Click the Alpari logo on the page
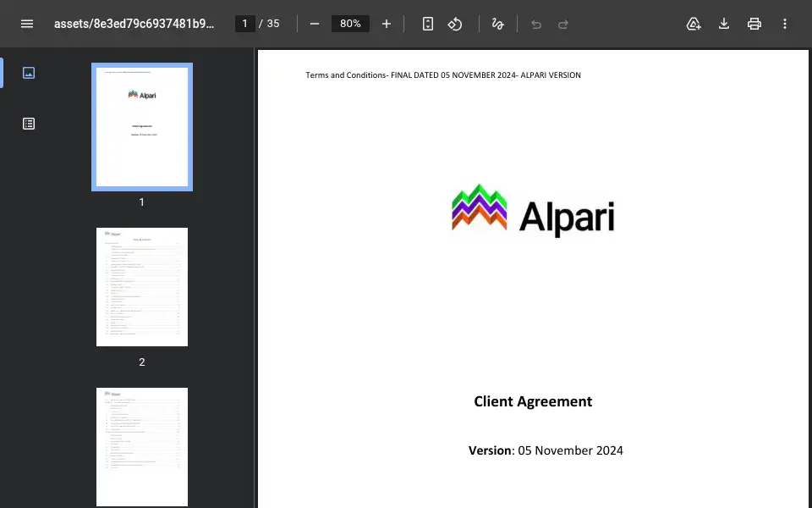Image resolution: width=812 pixels, height=508 pixels. pos(533,211)
